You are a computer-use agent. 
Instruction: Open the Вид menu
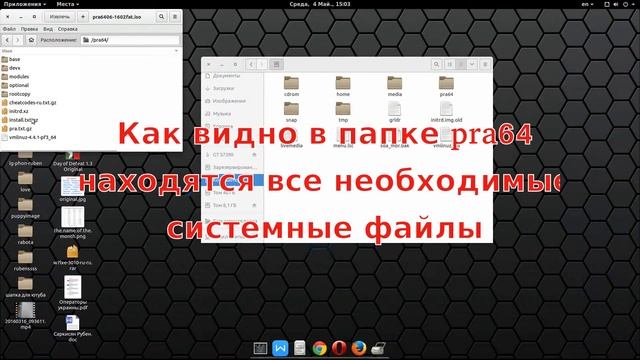tap(48, 29)
